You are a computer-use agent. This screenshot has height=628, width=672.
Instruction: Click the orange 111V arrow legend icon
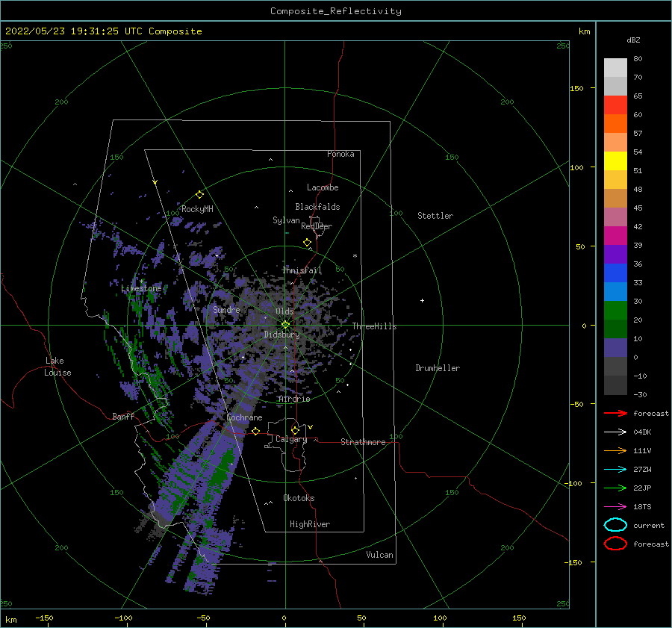click(x=615, y=450)
